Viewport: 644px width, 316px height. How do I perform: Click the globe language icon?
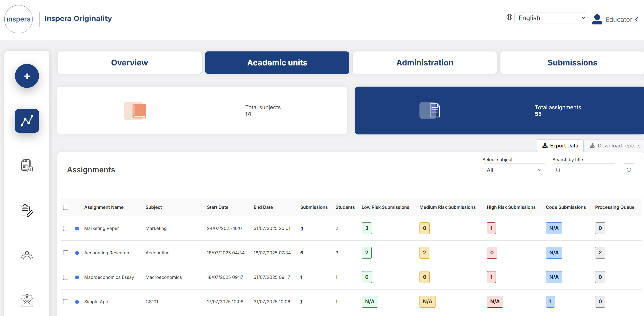(x=509, y=17)
